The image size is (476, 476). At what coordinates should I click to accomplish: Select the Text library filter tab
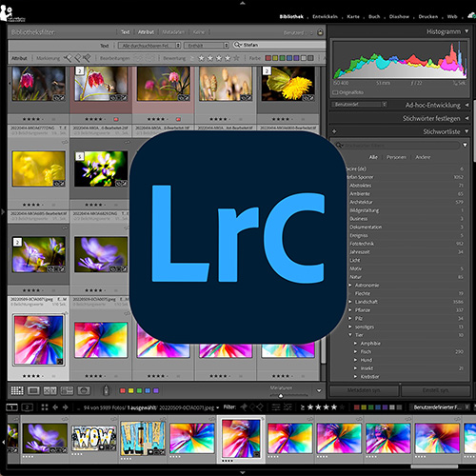click(x=125, y=32)
